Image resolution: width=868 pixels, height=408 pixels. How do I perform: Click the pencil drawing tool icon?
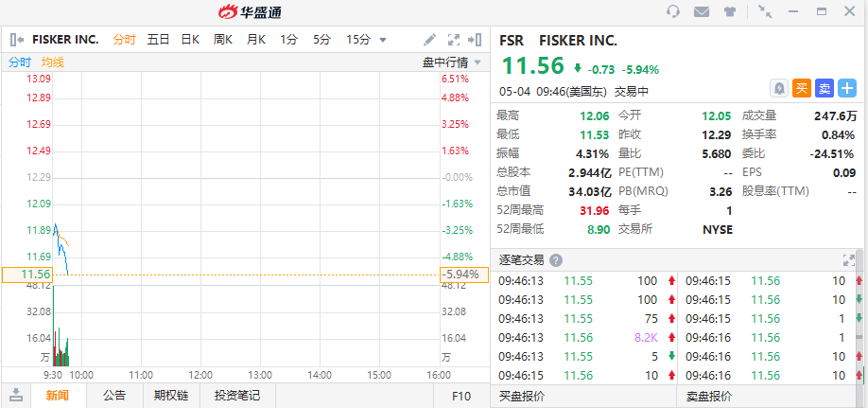(430, 40)
